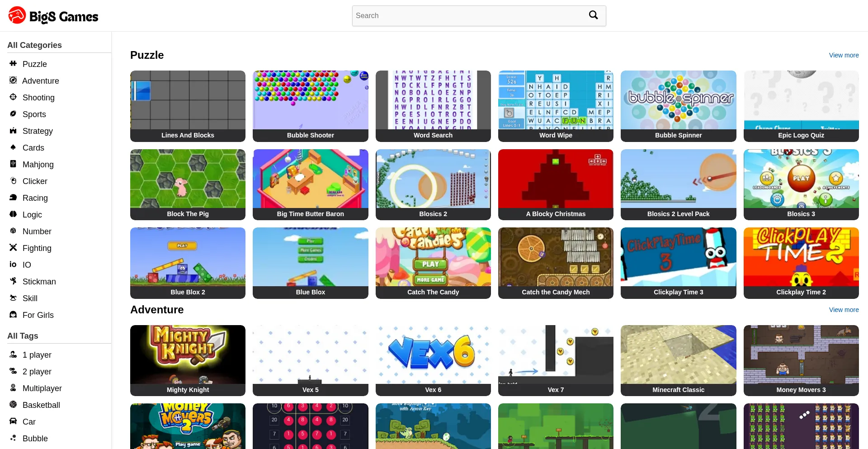Viewport: 868px width, 449px height.
Task: Open the Lines And Blocks game
Action: tap(188, 106)
